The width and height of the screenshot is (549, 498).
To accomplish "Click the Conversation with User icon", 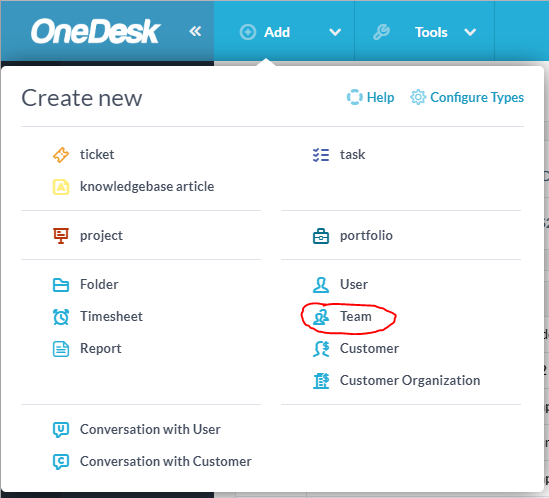I will click(61, 430).
